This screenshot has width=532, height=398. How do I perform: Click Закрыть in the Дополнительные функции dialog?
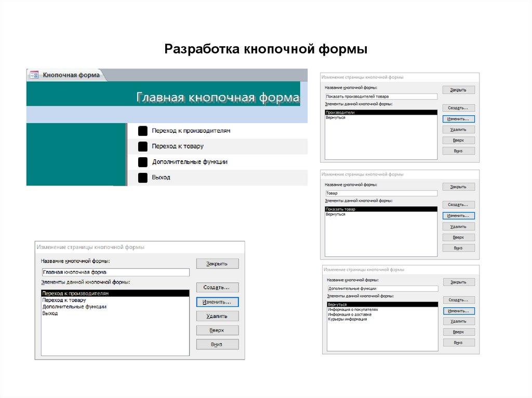(x=459, y=281)
